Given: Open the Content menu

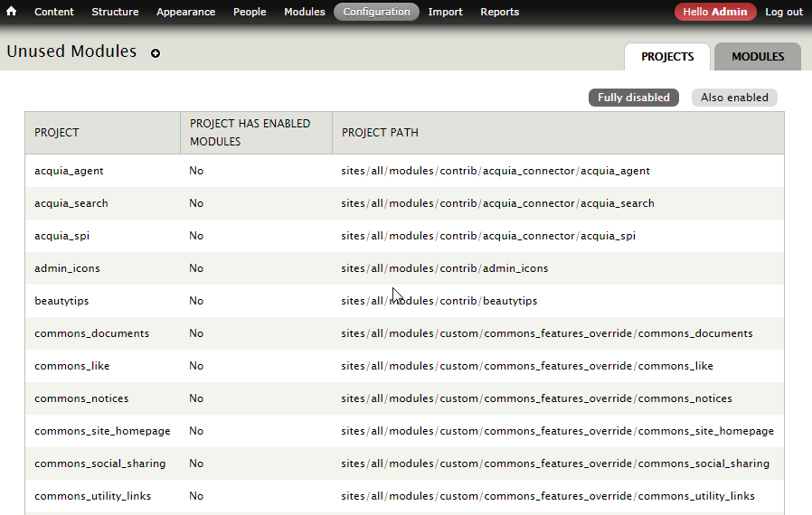Looking at the screenshot, I should (54, 12).
